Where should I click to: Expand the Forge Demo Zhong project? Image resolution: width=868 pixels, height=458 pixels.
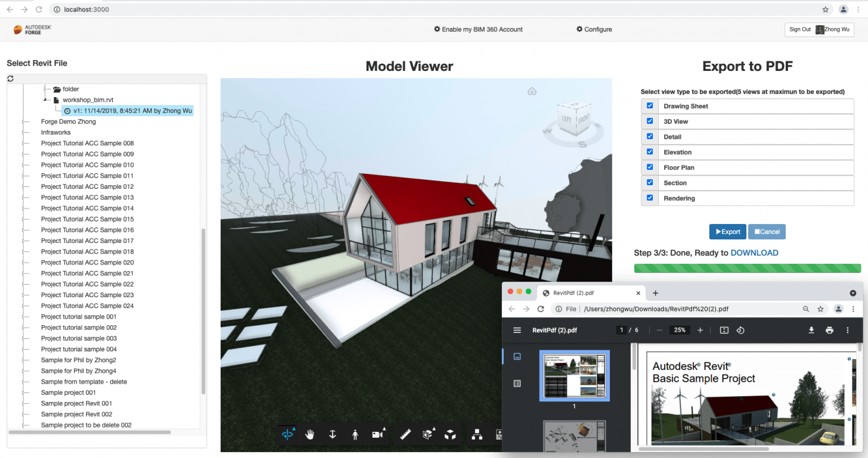coord(24,121)
